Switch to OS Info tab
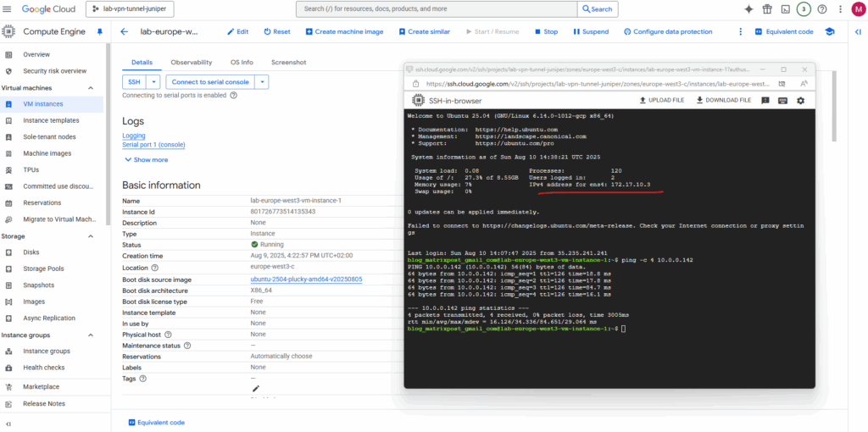This screenshot has width=868, height=432. pos(242,63)
